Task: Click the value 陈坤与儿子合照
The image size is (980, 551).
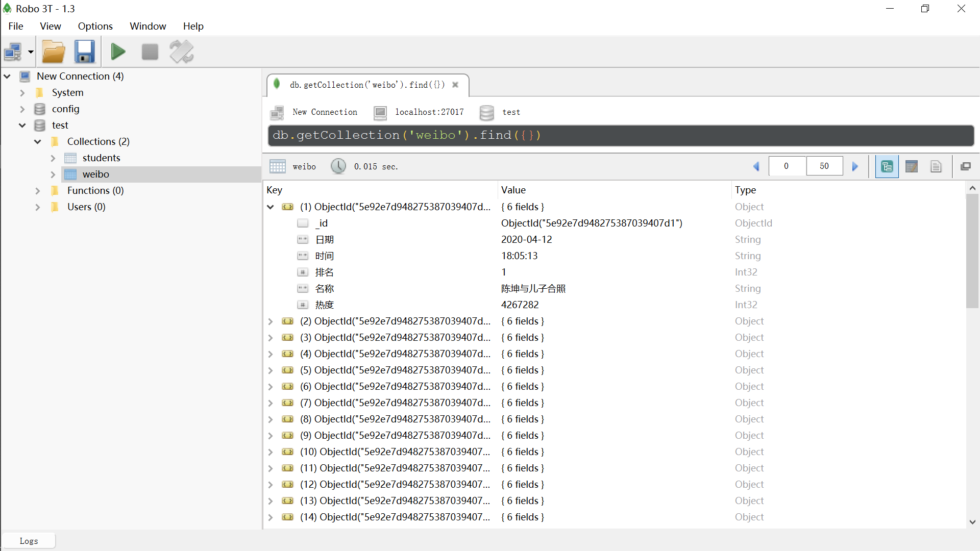Action: click(533, 289)
